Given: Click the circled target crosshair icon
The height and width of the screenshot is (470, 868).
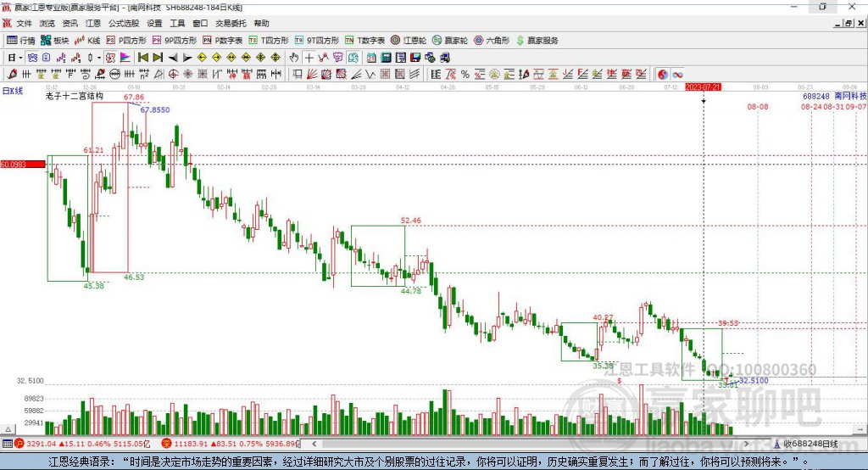Looking at the screenshot, I should [173, 75].
